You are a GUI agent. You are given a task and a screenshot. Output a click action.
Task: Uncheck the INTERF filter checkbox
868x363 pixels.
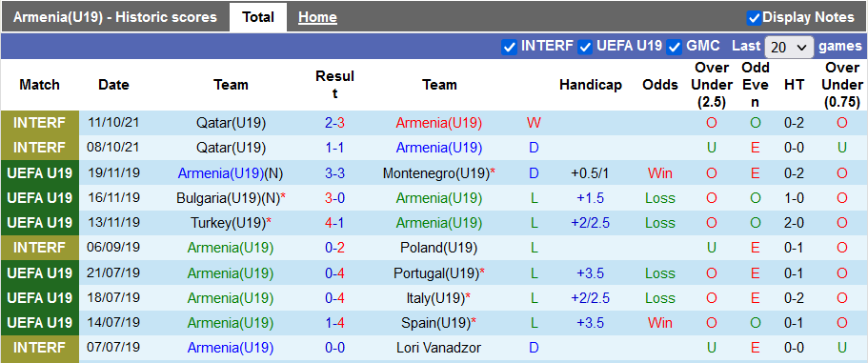(x=509, y=47)
